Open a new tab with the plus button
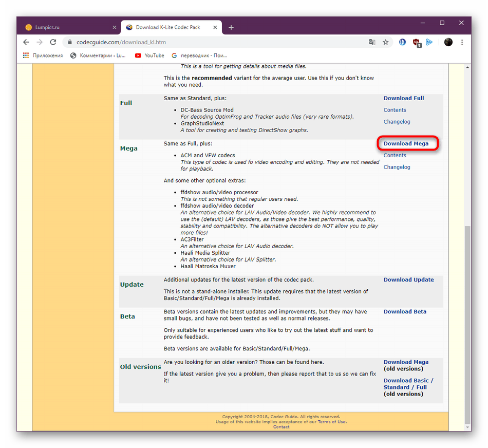Image resolution: width=488 pixels, height=448 pixels. (231, 27)
